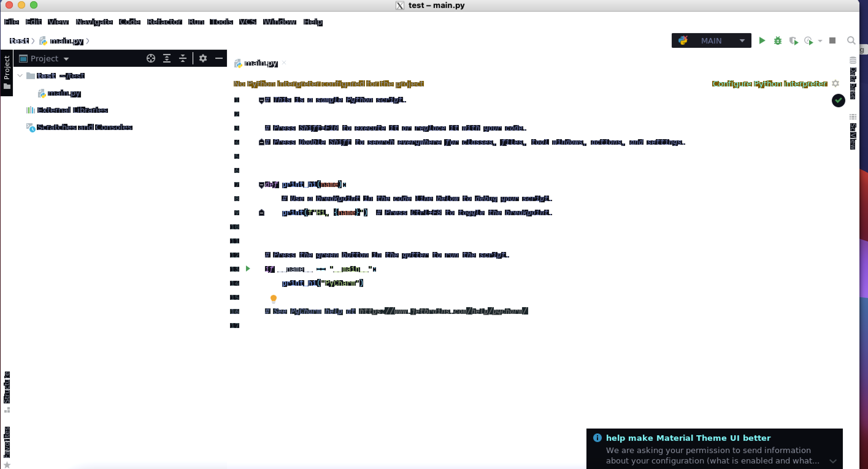The width and height of the screenshot is (868, 469).
Task: Click the notification info icon
Action: 597,438
